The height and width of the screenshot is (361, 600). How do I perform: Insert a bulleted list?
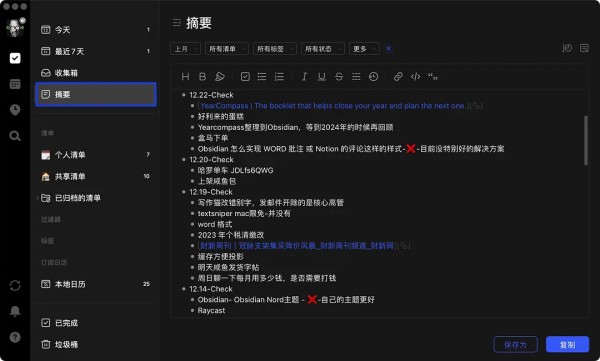(x=262, y=77)
